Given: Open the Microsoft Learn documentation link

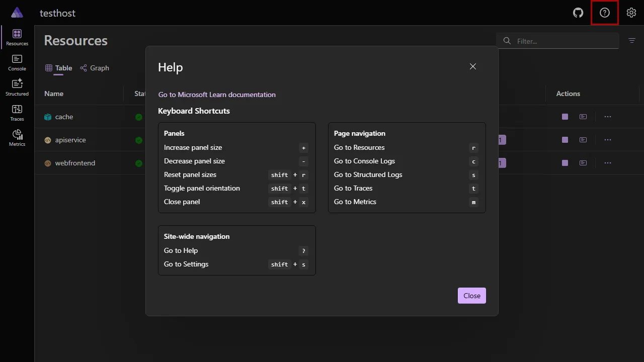Looking at the screenshot, I should [217, 95].
